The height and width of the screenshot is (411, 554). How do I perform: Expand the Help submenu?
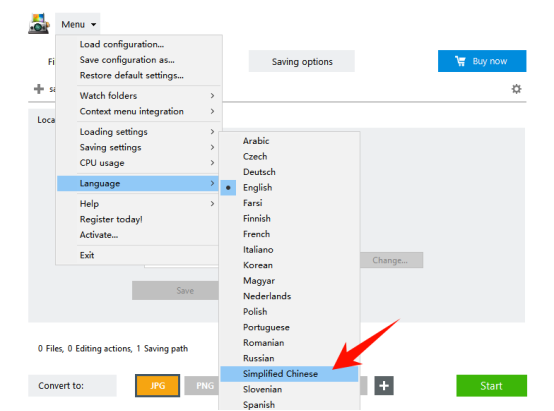139,204
